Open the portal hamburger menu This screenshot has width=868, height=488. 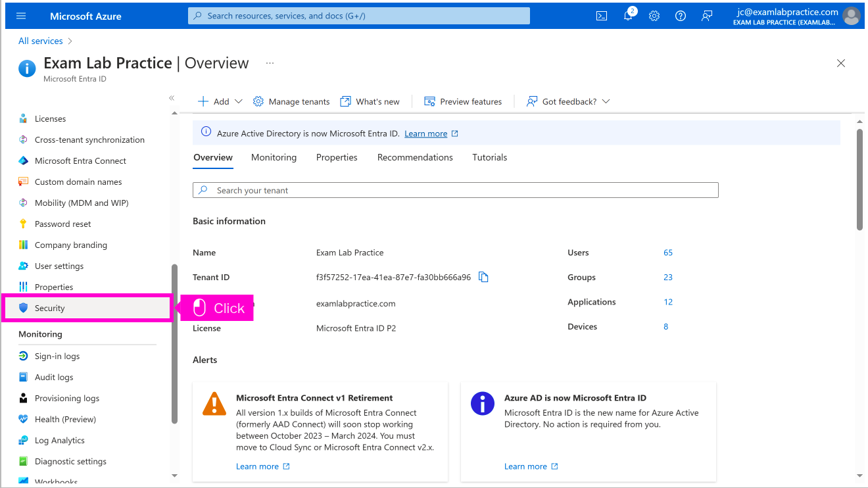tap(21, 16)
